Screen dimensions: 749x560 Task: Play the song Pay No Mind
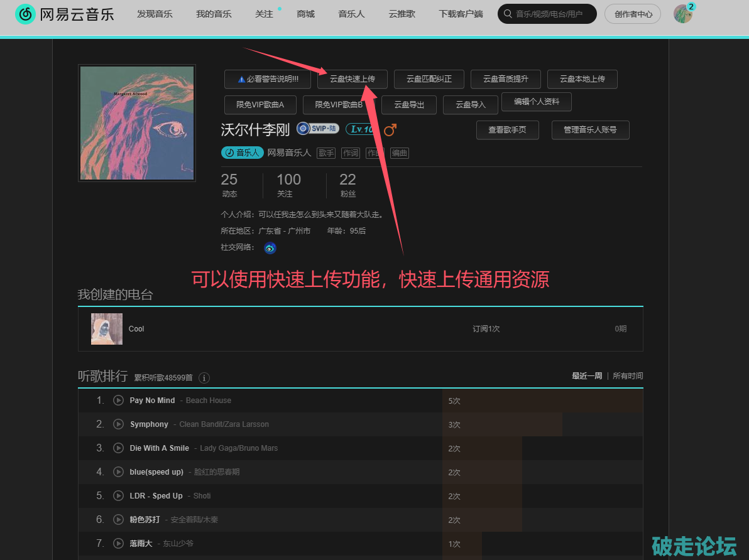(x=118, y=401)
